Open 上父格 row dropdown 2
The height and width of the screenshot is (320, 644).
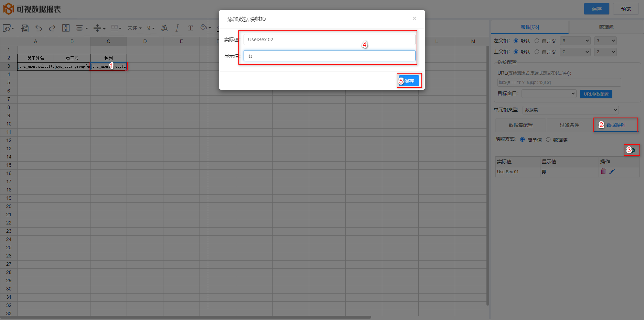(605, 52)
